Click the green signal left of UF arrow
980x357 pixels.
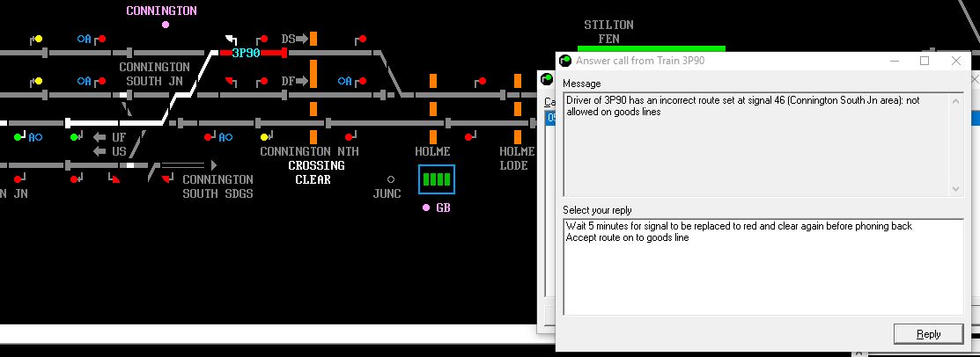coord(74,136)
